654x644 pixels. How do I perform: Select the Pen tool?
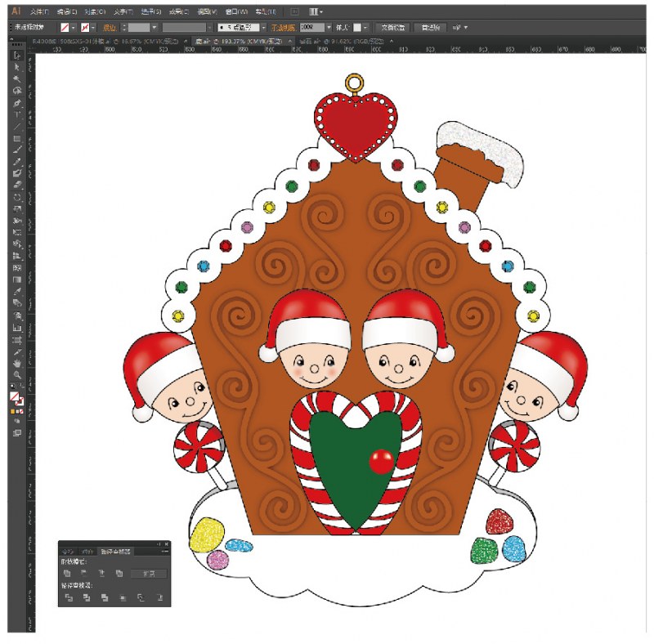tap(16, 103)
